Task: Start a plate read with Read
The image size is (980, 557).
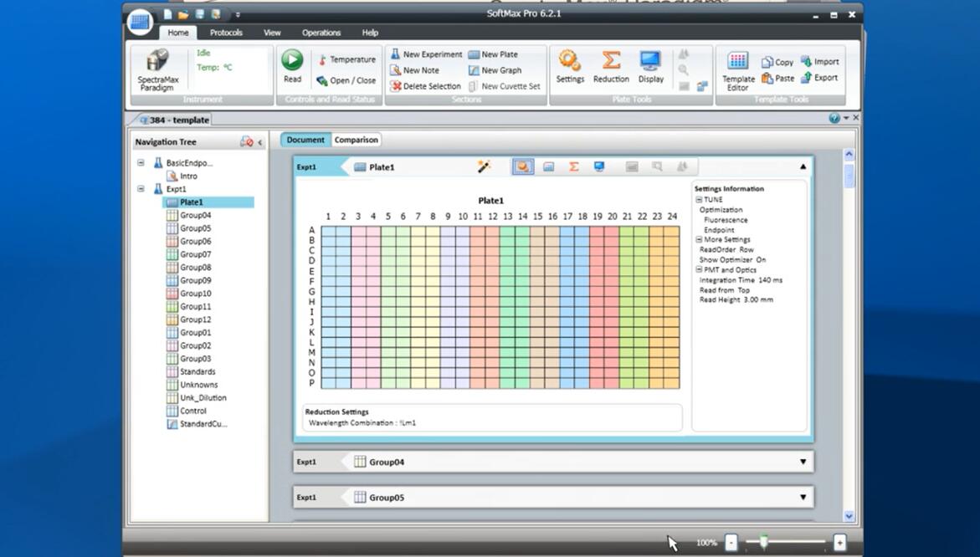Action: [x=292, y=66]
